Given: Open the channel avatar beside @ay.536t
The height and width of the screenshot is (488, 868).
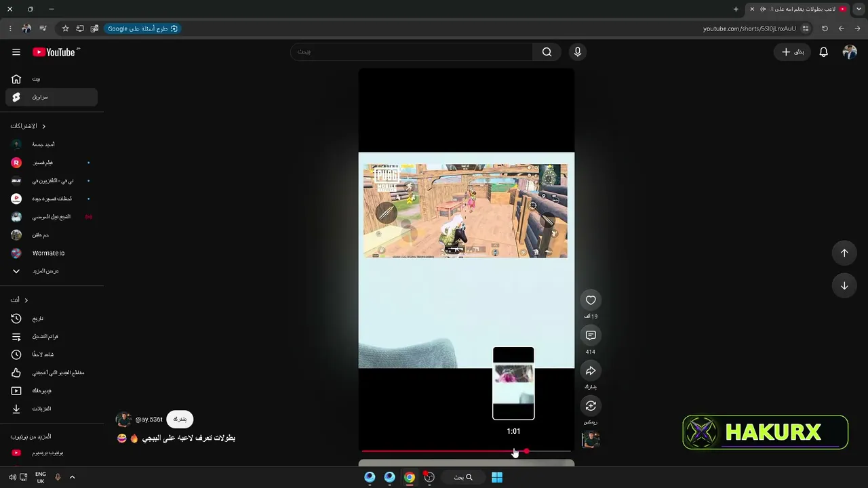Looking at the screenshot, I should coord(124,420).
